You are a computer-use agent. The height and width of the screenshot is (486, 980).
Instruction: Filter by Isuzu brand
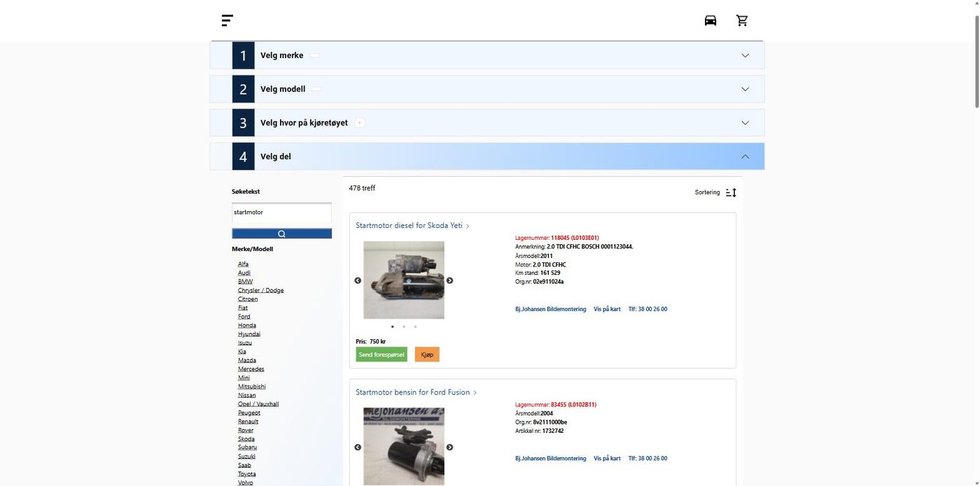[244, 343]
